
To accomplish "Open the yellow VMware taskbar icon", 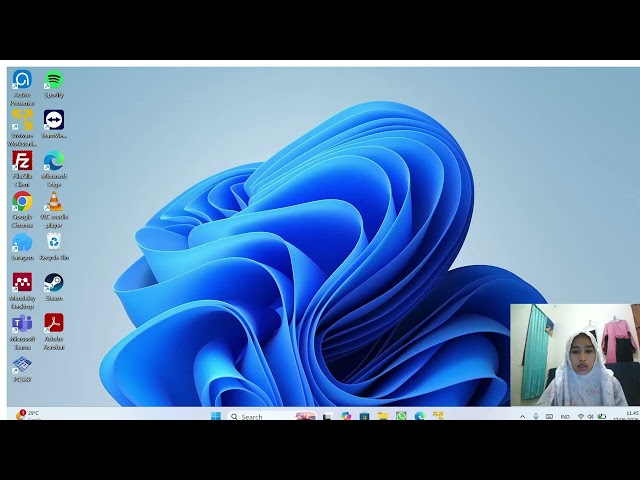I will click(x=438, y=416).
